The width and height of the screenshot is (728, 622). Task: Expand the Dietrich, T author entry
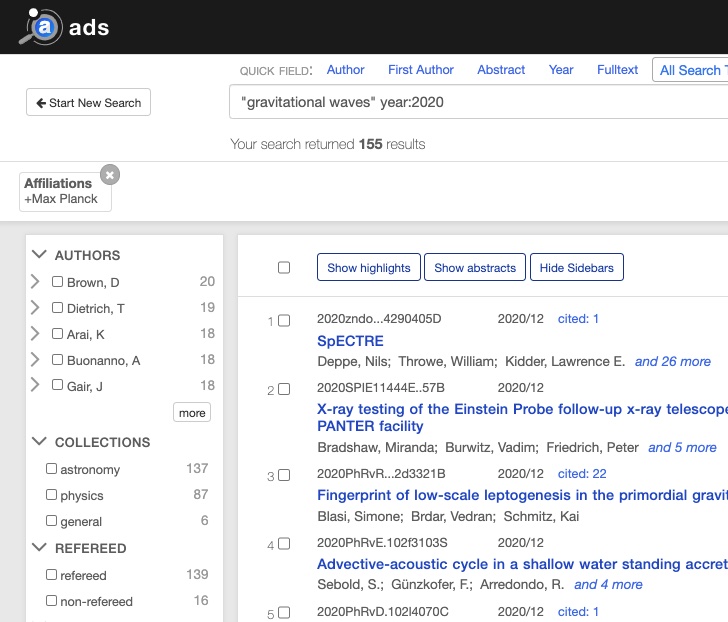pos(36,308)
